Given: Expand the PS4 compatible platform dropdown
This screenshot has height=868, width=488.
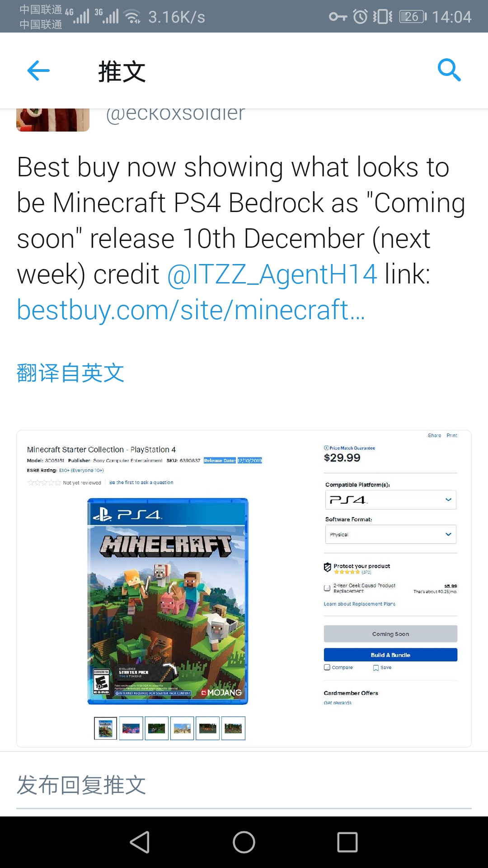Looking at the screenshot, I should (390, 500).
